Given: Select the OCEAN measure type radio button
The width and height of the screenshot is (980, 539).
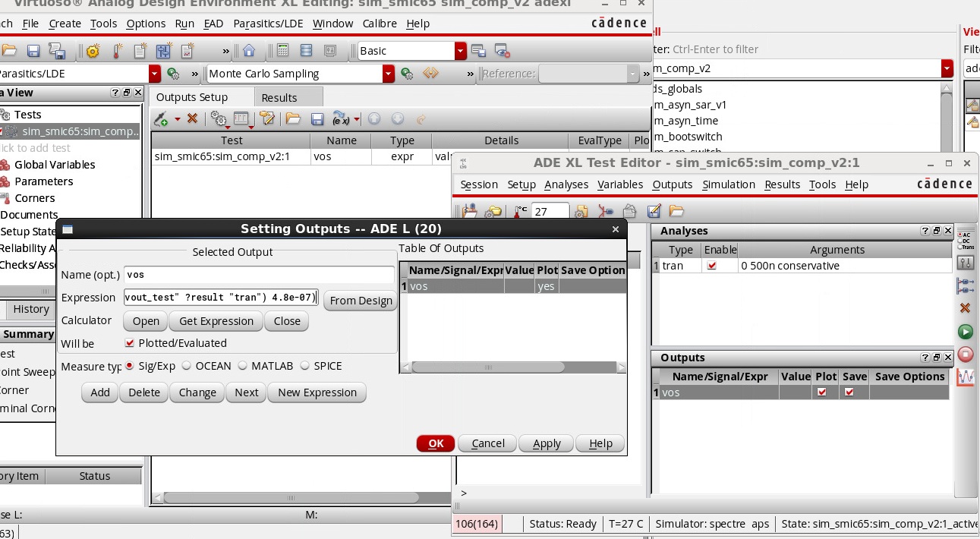Looking at the screenshot, I should pos(187,366).
